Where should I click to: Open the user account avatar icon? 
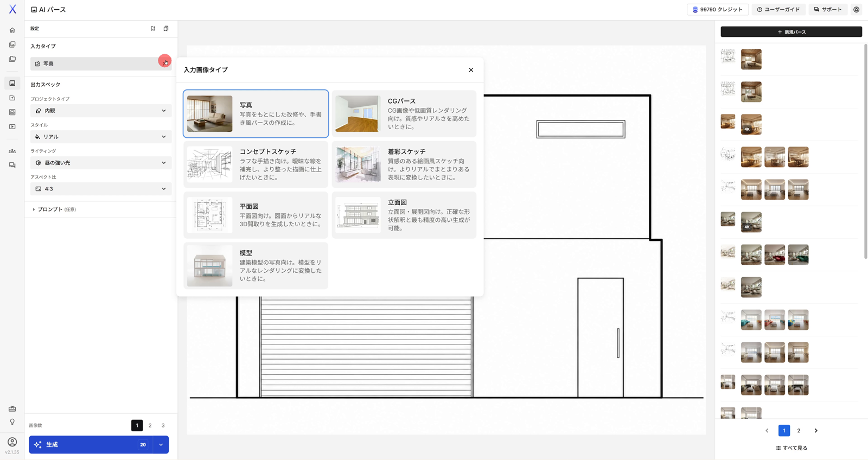(12, 442)
